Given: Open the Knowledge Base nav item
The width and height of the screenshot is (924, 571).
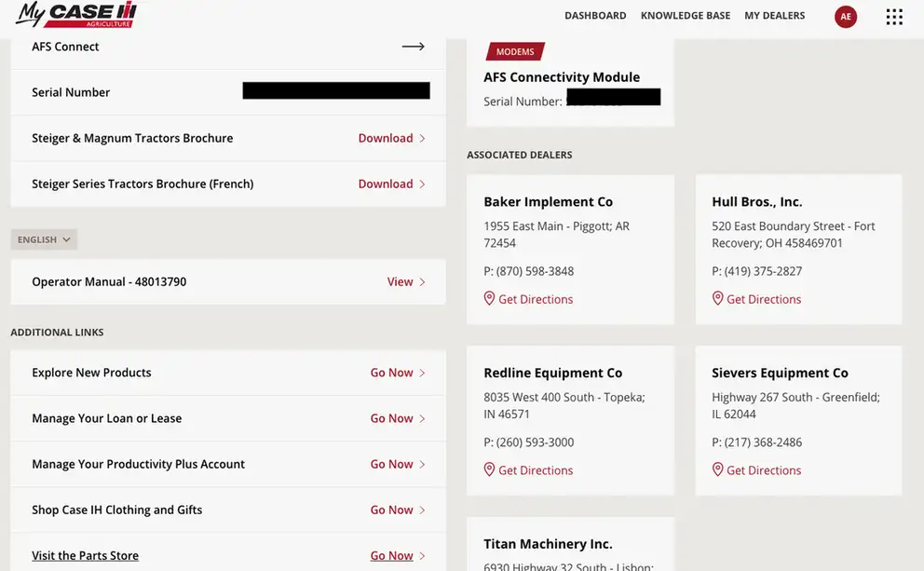Looking at the screenshot, I should tap(686, 16).
